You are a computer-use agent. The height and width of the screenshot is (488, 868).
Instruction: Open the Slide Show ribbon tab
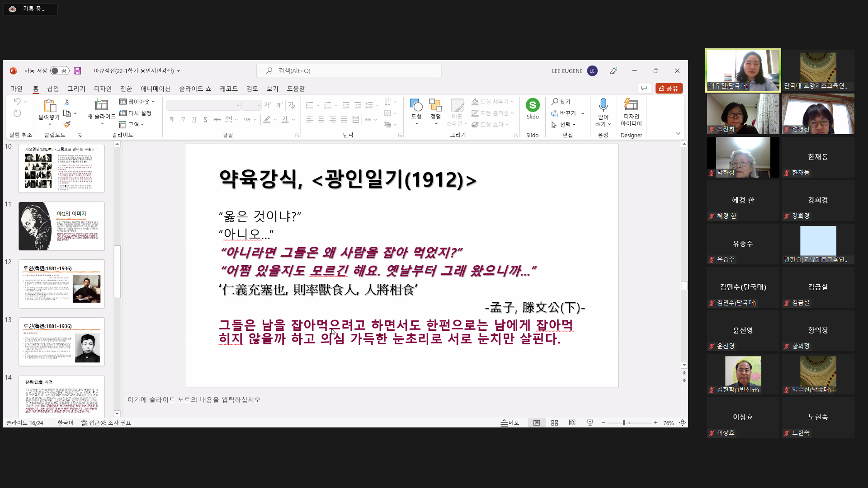[195, 89]
